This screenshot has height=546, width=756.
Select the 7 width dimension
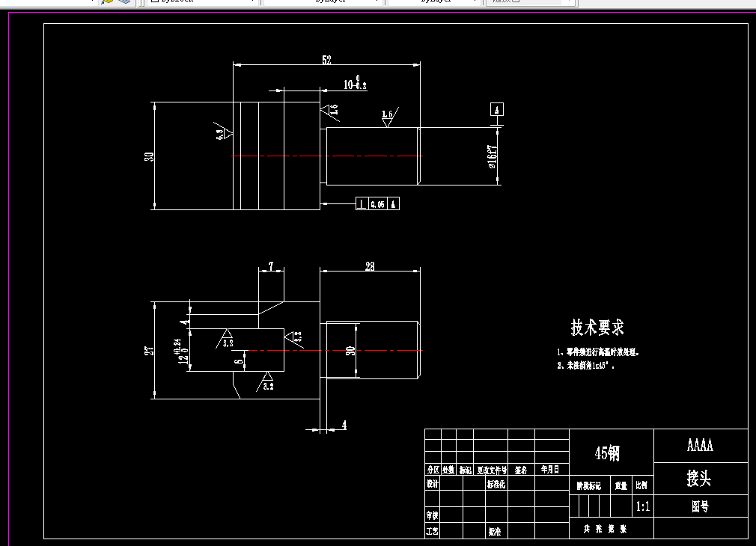tap(271, 266)
